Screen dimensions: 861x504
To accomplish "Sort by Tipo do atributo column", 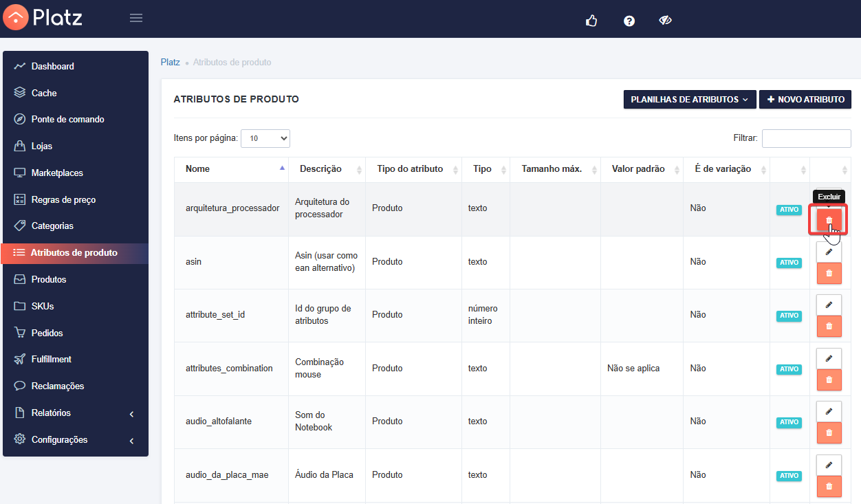I will 413,169.
